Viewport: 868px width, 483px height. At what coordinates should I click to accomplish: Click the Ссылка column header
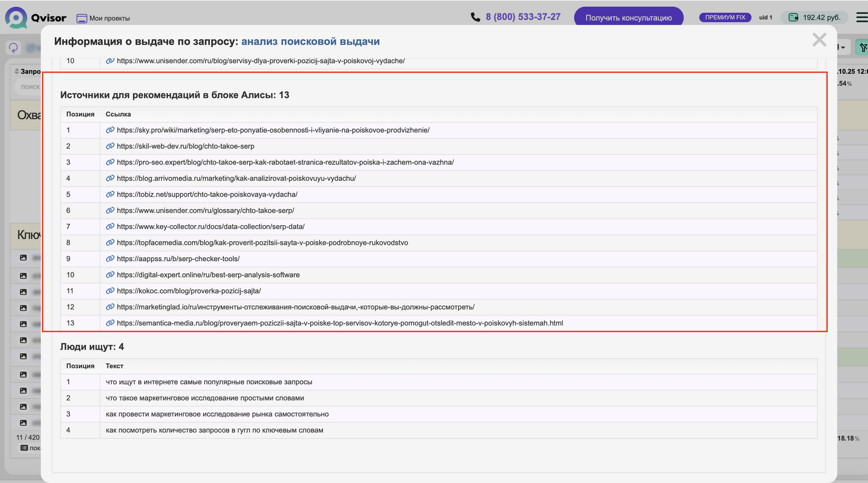coord(118,114)
